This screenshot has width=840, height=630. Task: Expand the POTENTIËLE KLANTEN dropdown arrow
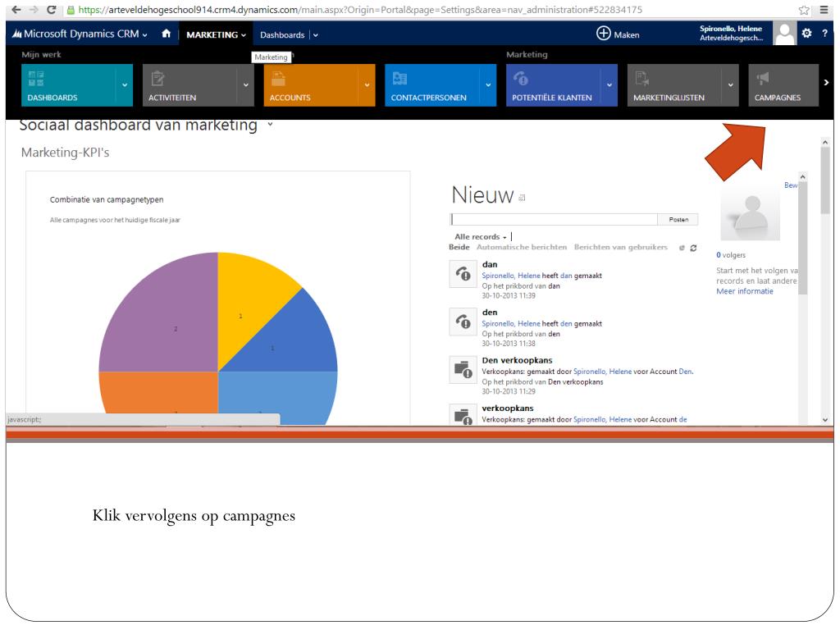(609, 85)
